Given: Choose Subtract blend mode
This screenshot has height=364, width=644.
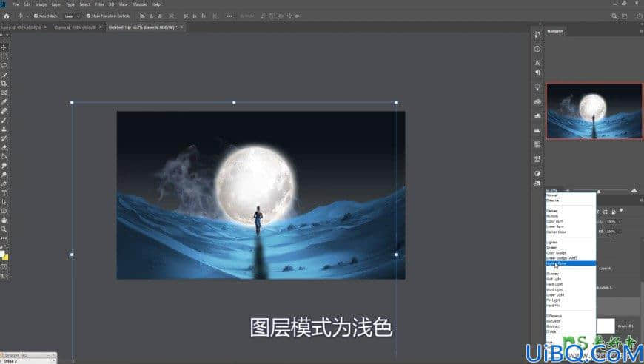Looking at the screenshot, I should pyautogui.click(x=571, y=326).
